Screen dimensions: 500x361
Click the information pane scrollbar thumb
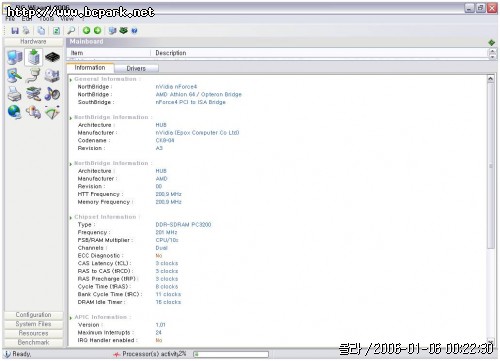click(x=491, y=166)
